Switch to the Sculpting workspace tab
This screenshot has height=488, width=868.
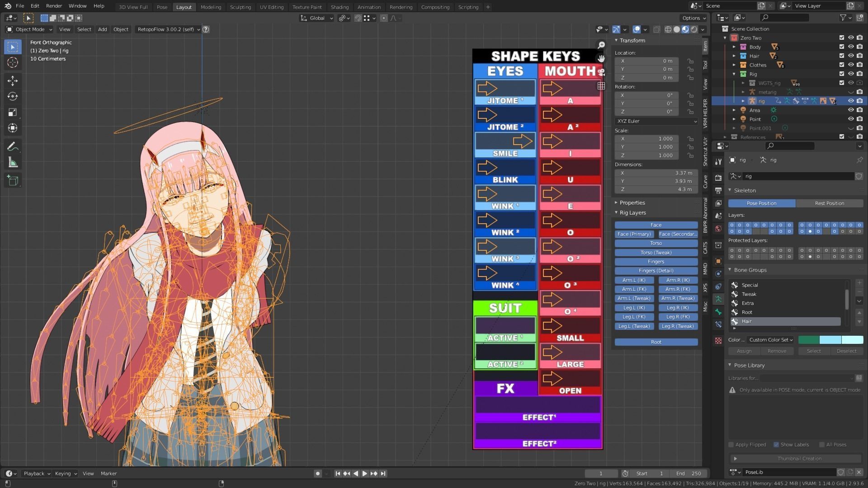pos(240,7)
